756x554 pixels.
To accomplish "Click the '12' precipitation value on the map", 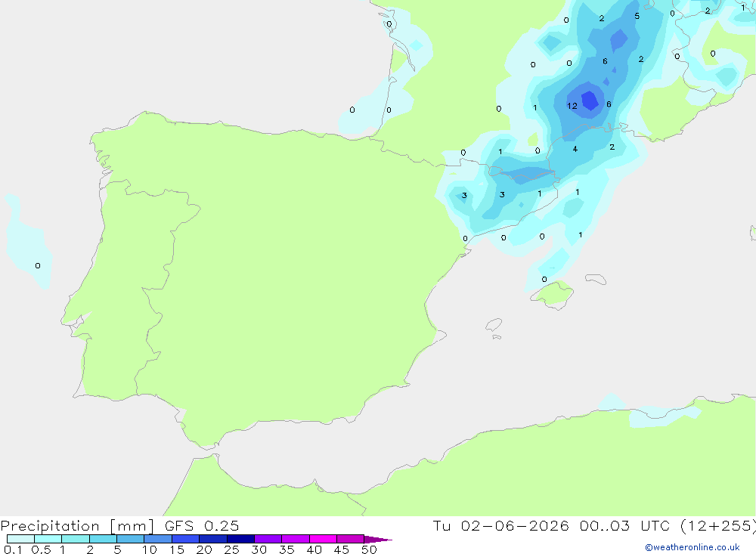I will 572,106.
